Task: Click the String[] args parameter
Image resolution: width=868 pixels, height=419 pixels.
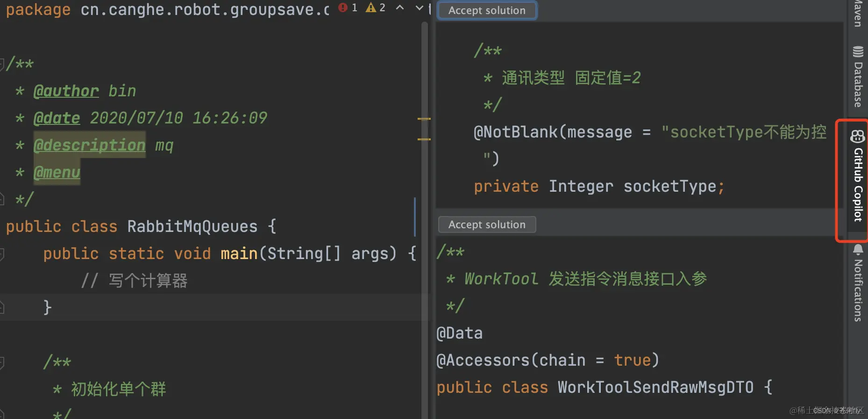Action: pyautogui.click(x=327, y=253)
